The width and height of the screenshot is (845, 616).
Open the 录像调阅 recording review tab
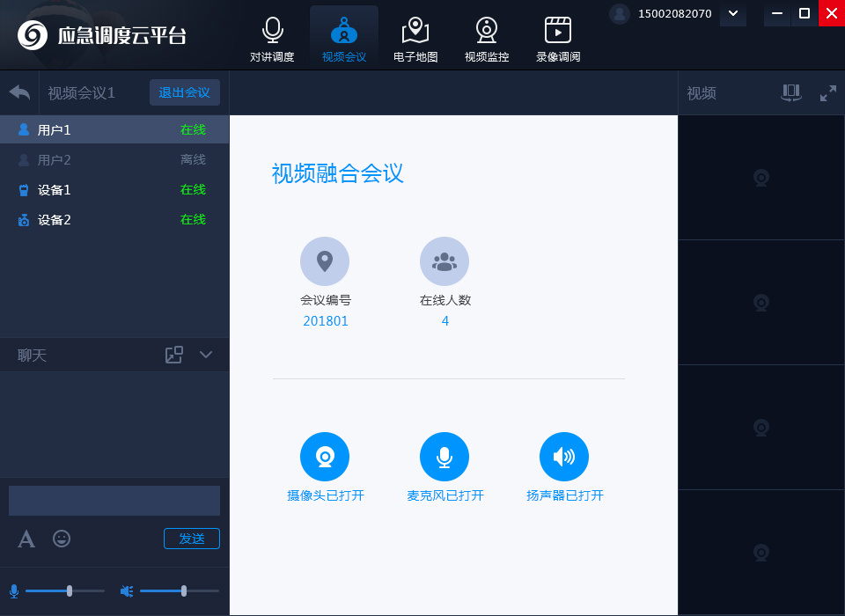[x=558, y=39]
